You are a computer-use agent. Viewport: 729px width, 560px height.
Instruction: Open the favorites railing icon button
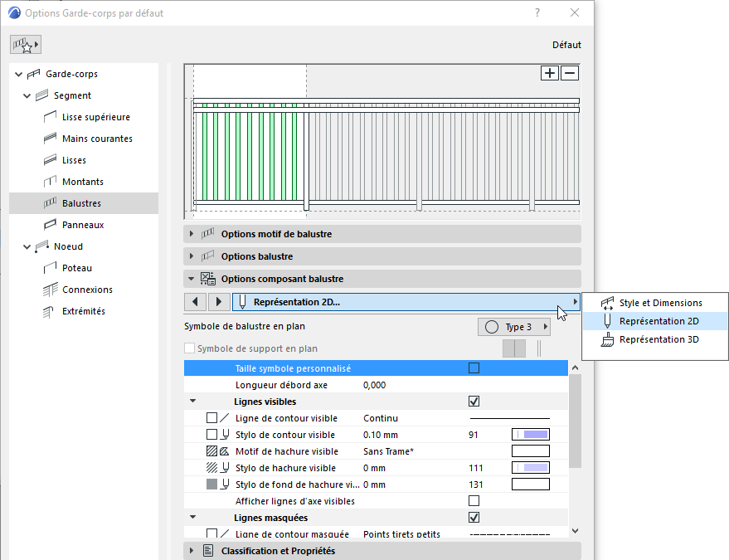26,45
